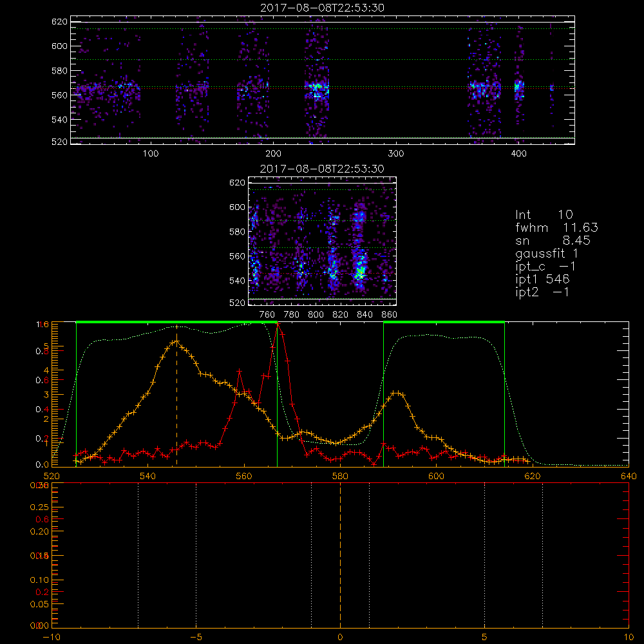Click the orange curve's main peak at 546
644x644 pixels.
[x=176, y=341]
